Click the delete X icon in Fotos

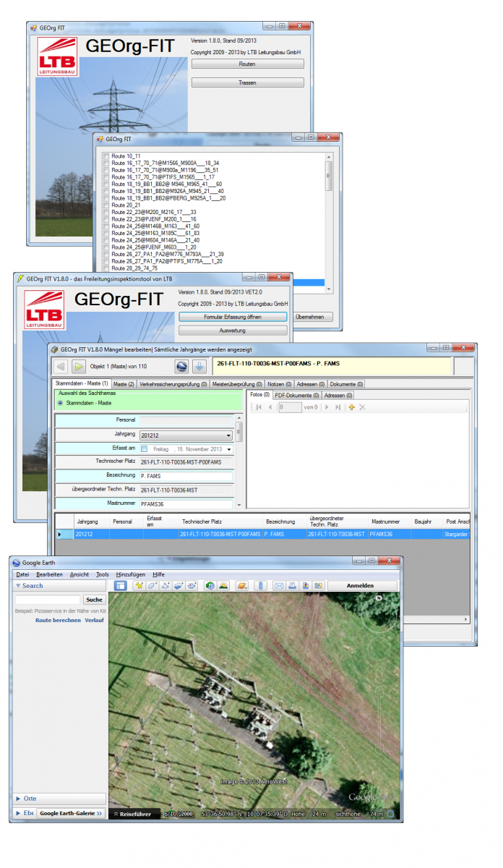point(362,407)
